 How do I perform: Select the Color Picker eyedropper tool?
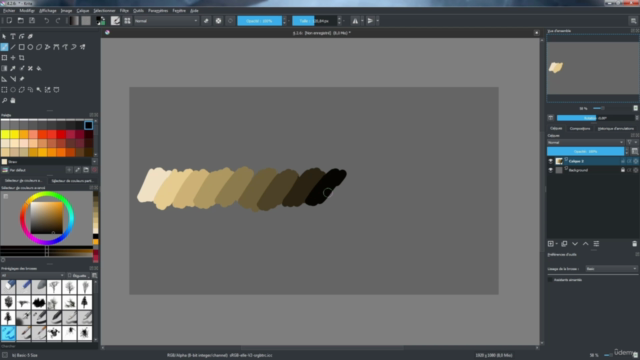13,68
